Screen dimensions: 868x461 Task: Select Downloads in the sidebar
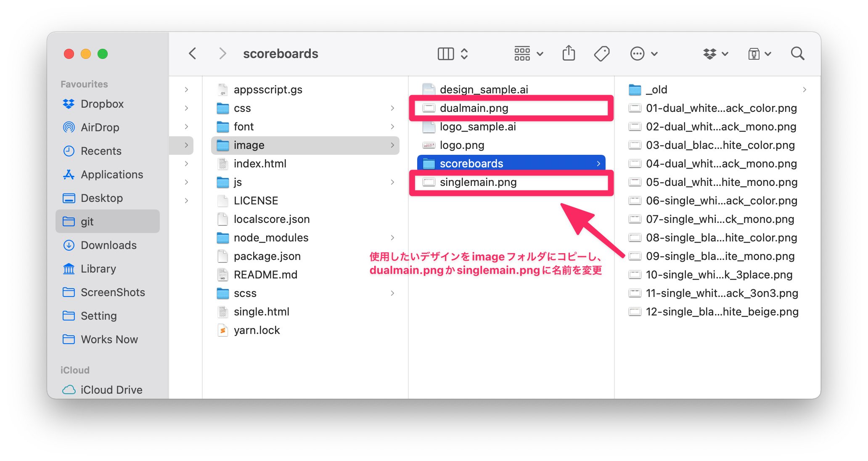click(x=108, y=245)
